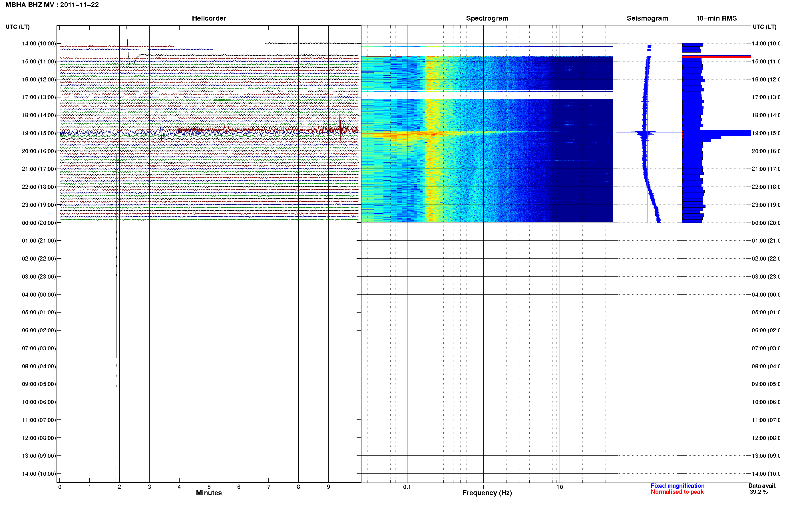Viewport: 812px width, 508px height.
Task: Click the left axis label '11:00 (07:00)'
Action: point(39,420)
